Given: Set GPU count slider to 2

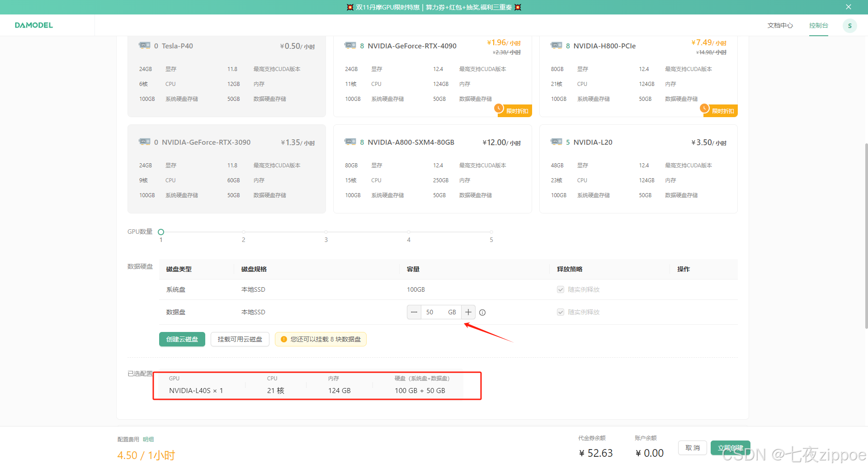Looking at the screenshot, I should [x=244, y=232].
